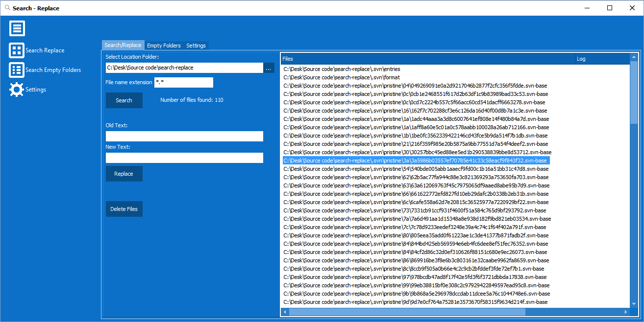Activate the Search/Replace tab

[123, 45]
